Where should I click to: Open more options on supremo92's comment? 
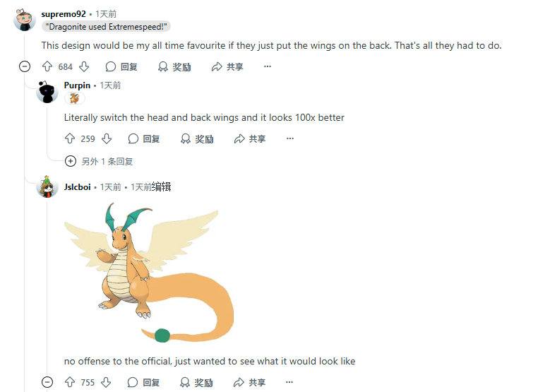(x=268, y=66)
